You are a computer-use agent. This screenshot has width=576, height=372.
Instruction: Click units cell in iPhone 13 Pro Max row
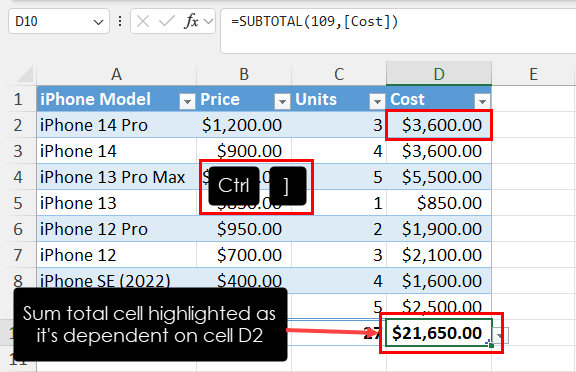[x=339, y=177]
